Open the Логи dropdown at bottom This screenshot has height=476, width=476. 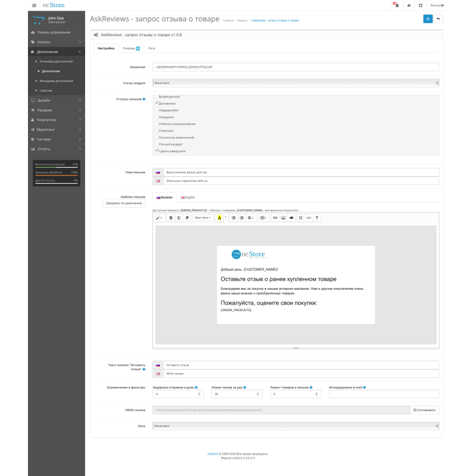tap(296, 426)
